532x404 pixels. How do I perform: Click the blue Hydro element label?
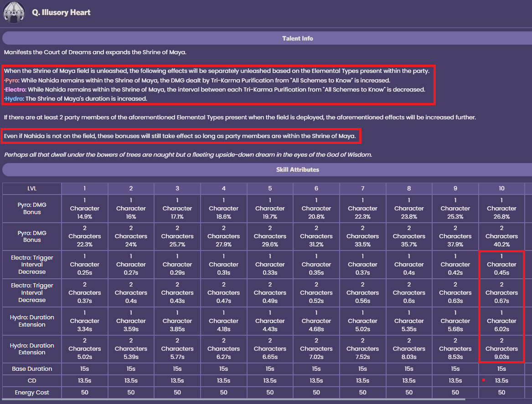(x=14, y=99)
